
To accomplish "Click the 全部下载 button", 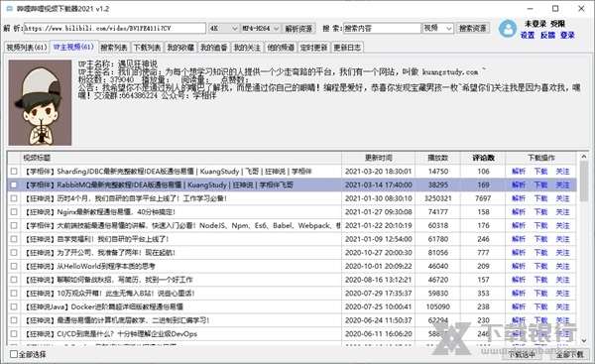I will click(569, 354).
